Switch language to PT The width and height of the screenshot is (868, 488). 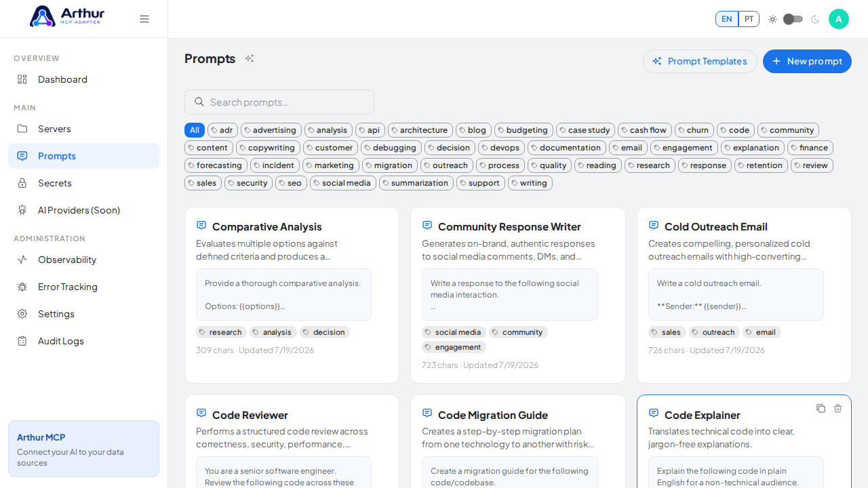tap(749, 19)
